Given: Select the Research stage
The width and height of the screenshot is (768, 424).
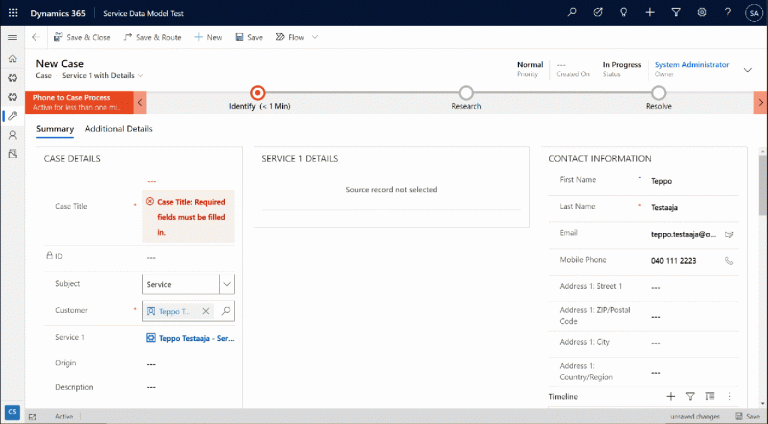Looking at the screenshot, I should [466, 93].
